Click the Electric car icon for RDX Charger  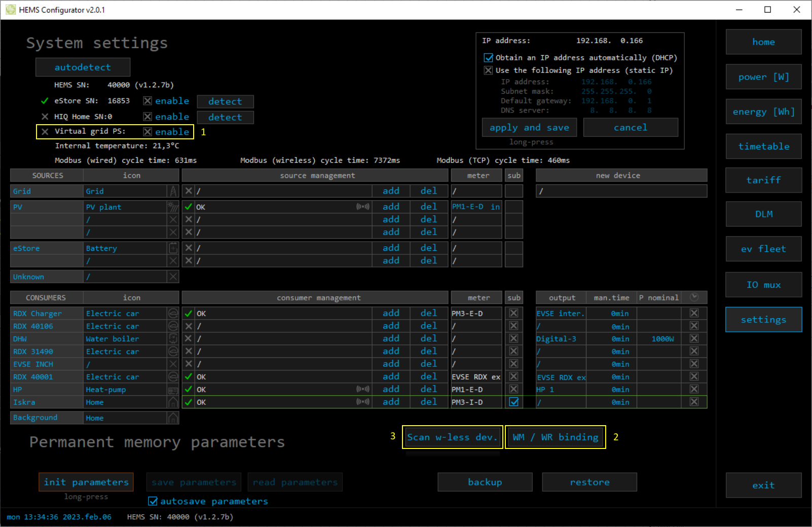pos(173,314)
